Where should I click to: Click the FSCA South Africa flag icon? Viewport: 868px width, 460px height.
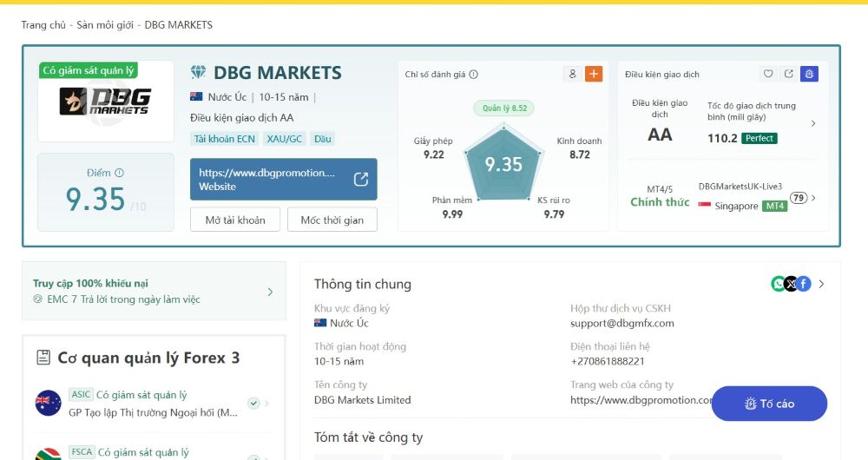click(x=48, y=454)
